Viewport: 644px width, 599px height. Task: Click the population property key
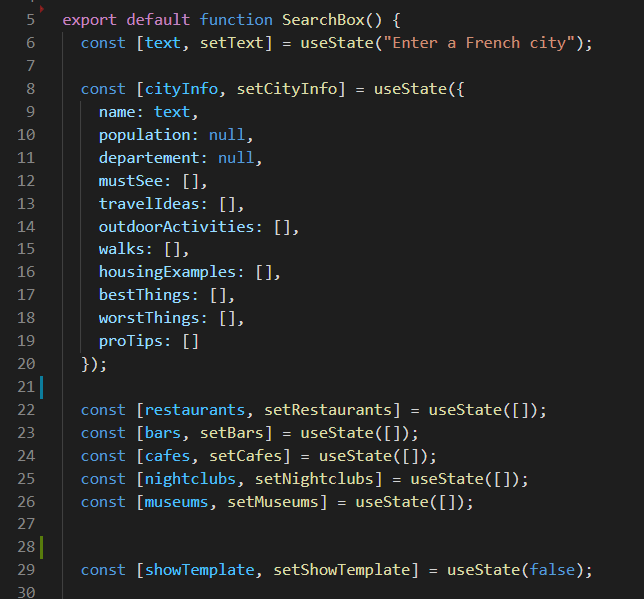click(145, 135)
